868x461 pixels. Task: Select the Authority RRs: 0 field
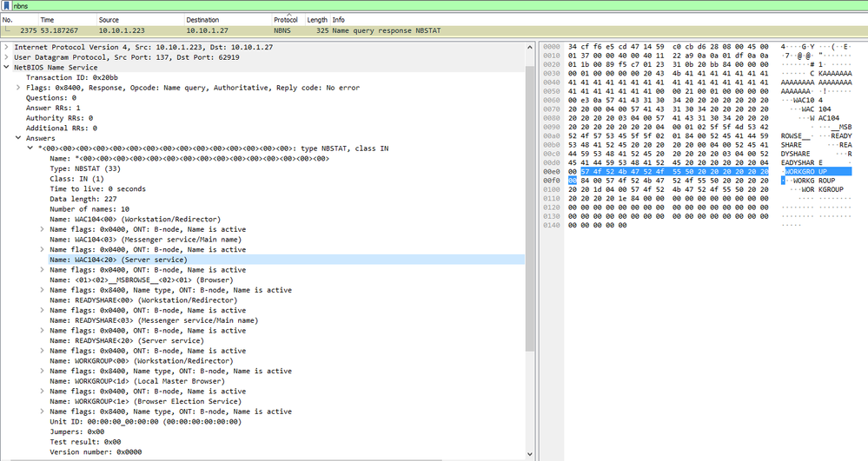pos(59,118)
